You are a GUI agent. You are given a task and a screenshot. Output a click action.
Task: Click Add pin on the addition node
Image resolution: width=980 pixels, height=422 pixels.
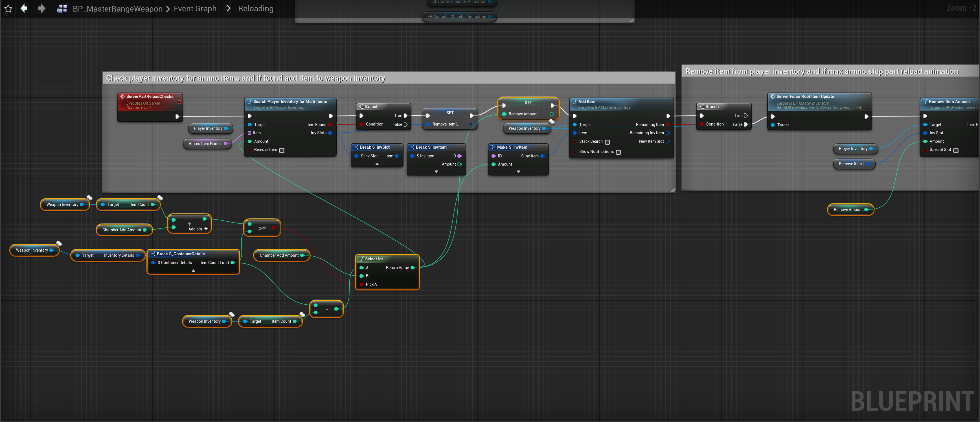pos(198,229)
